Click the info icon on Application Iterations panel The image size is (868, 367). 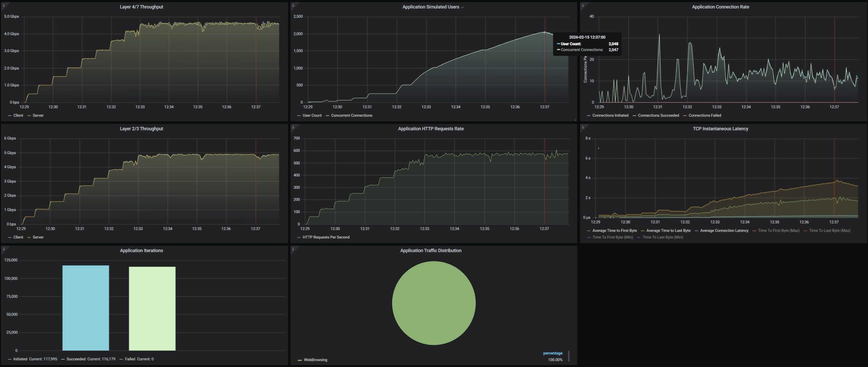(3, 249)
